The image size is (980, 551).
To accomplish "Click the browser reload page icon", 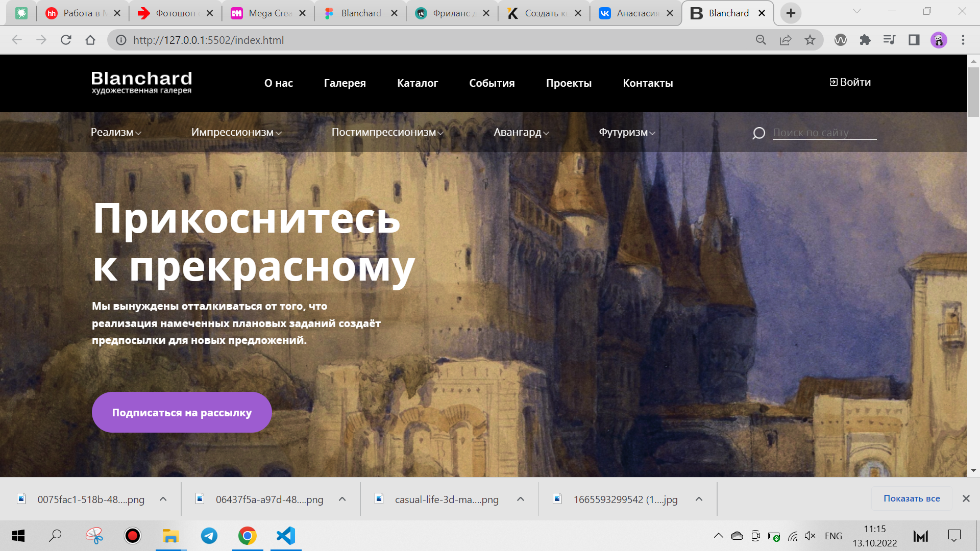I will point(66,40).
